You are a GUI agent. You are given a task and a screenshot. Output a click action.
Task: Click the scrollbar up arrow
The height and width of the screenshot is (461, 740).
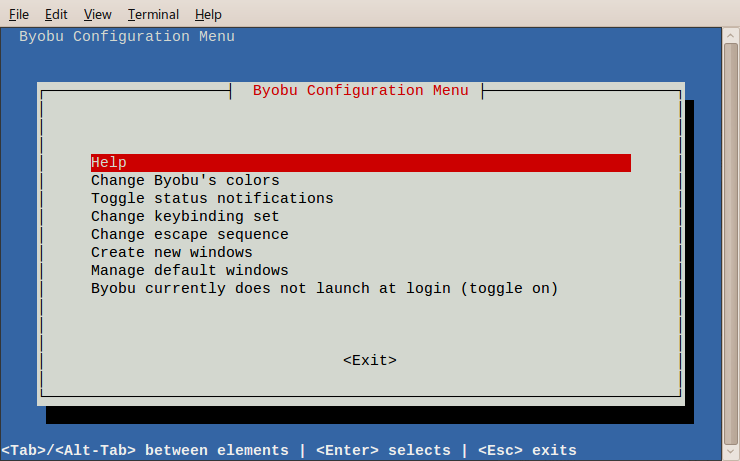[731, 35]
